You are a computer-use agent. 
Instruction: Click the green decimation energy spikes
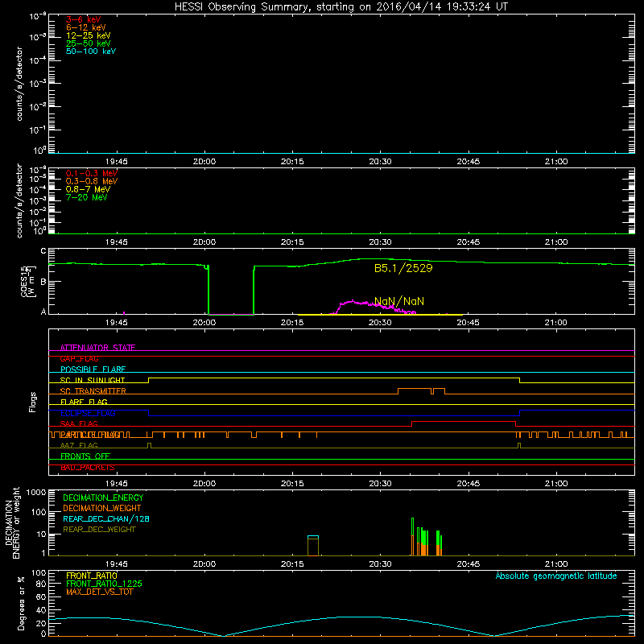(427, 537)
